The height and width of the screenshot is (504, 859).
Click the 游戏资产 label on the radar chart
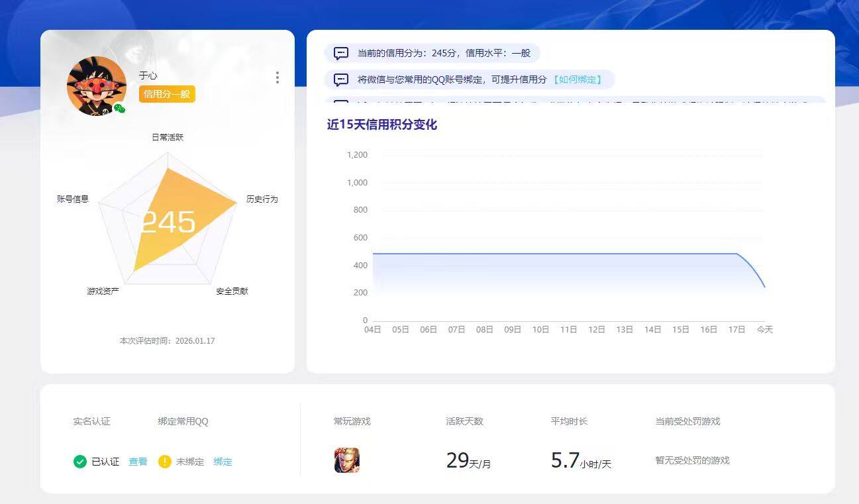pos(103,289)
